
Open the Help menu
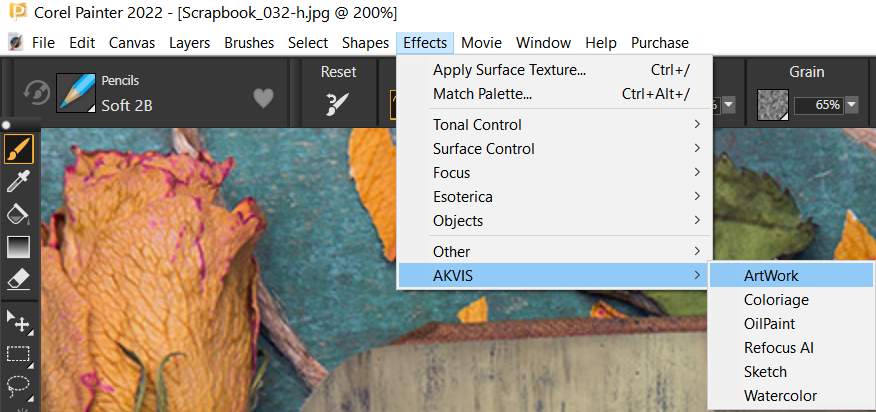[x=601, y=43]
